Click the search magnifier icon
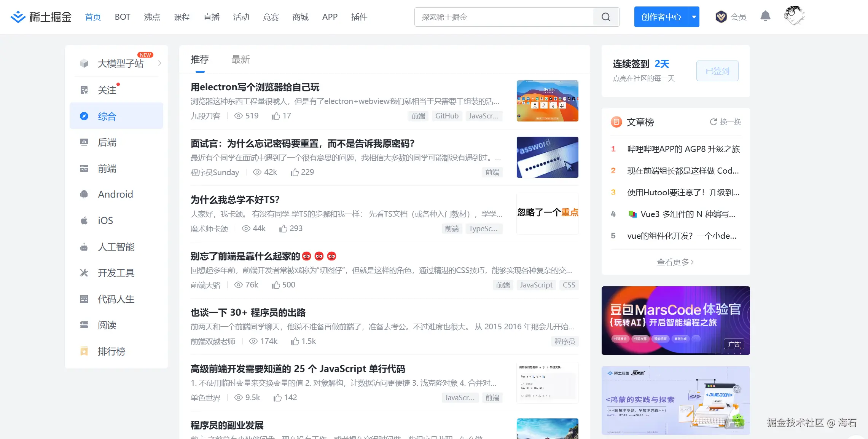 606,17
